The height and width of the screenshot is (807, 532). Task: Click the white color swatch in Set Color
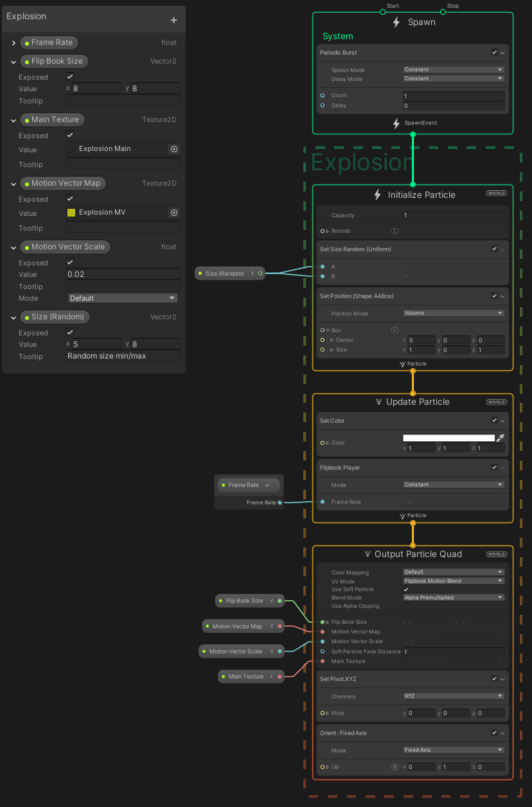point(448,438)
